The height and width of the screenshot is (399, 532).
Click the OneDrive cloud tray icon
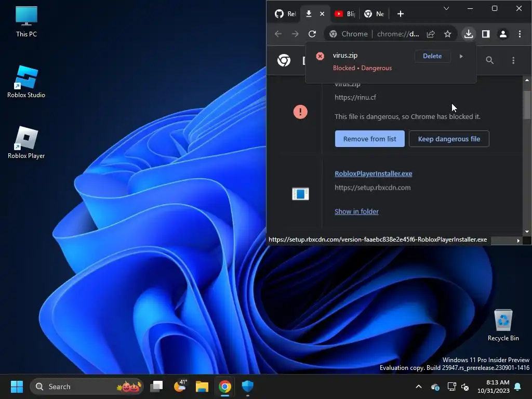tap(435, 387)
